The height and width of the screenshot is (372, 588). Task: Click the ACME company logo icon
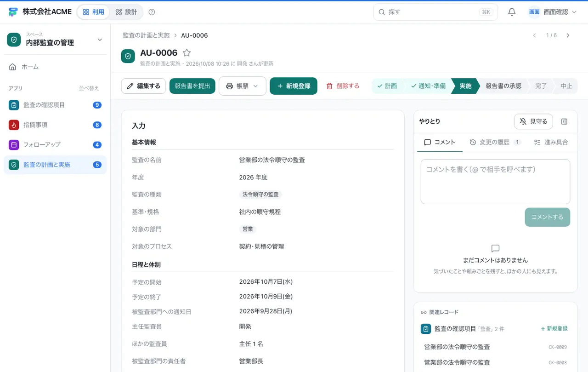[x=13, y=12]
